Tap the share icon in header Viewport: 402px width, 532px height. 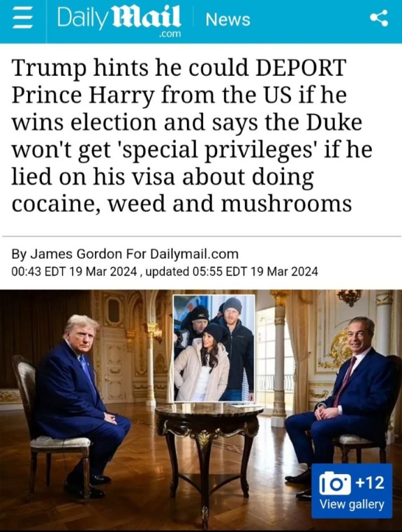(x=379, y=18)
